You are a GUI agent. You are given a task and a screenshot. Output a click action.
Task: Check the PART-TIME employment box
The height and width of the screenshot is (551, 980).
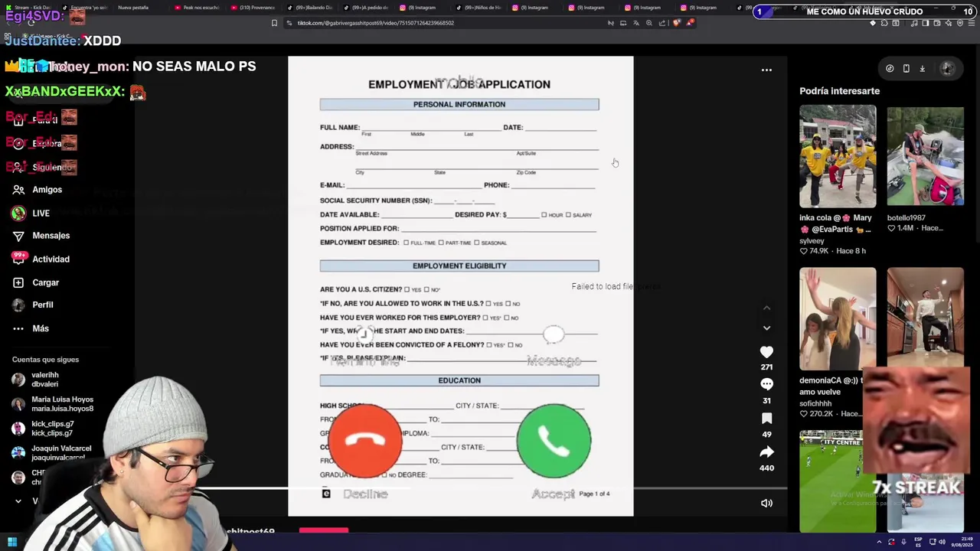(x=440, y=243)
